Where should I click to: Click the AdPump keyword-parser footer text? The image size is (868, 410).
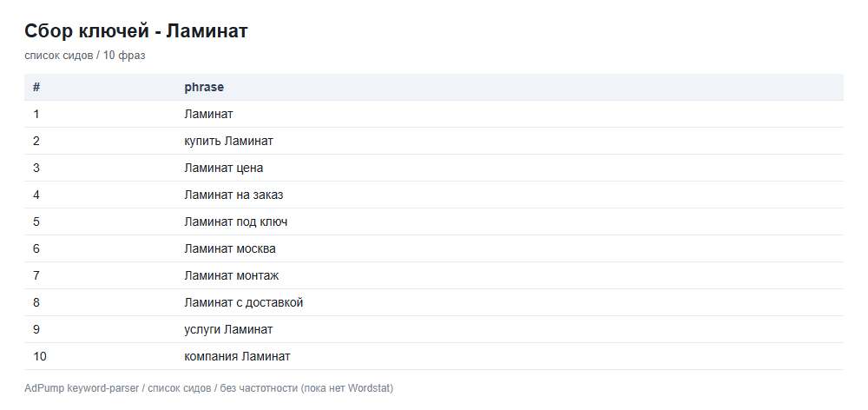click(208, 388)
